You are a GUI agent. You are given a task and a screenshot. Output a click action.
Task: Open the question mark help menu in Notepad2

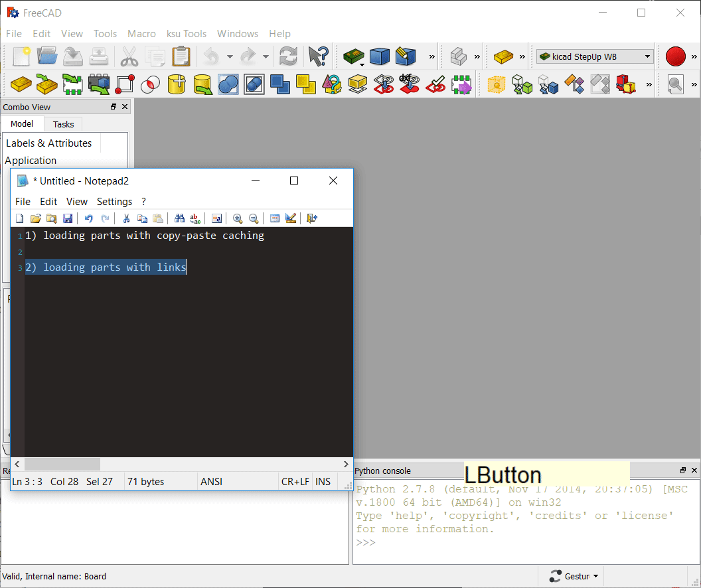click(143, 202)
